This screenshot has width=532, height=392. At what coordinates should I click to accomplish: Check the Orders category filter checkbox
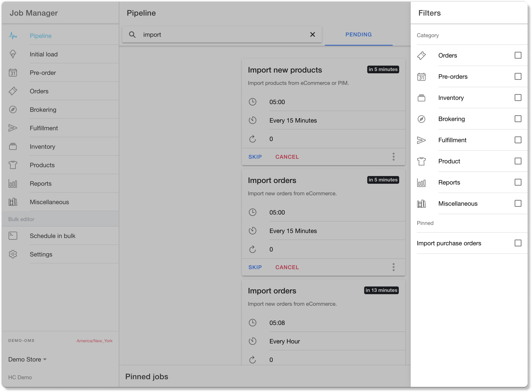(x=518, y=55)
